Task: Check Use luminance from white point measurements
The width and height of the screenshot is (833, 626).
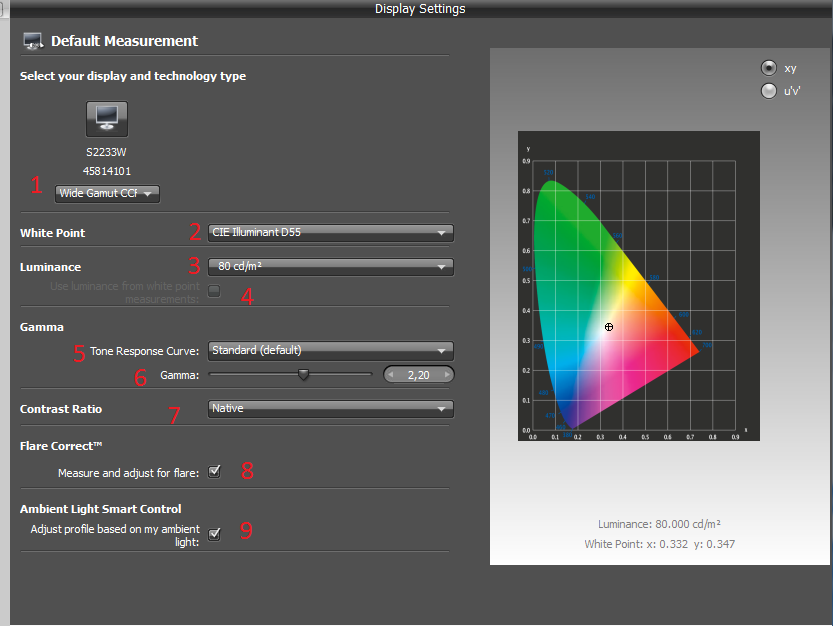Action: point(214,291)
